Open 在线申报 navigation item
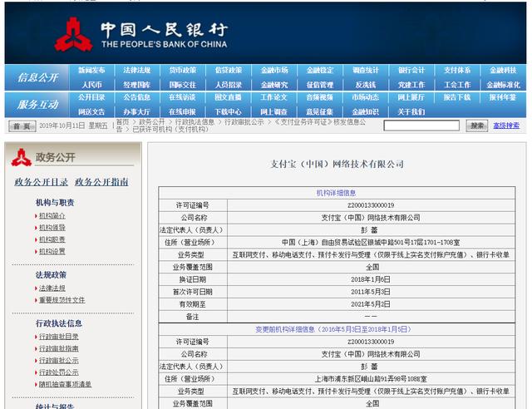The height and width of the screenshot is (409, 532). pyautogui.click(x=183, y=111)
